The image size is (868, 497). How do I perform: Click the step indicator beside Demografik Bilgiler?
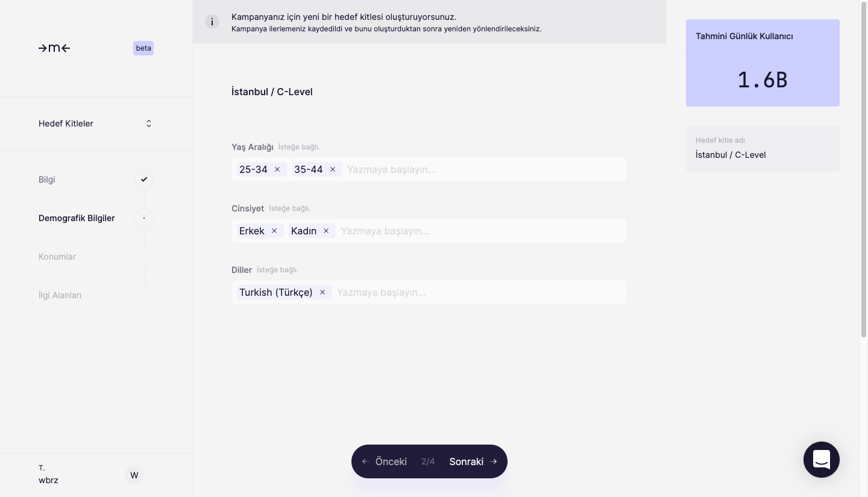tap(144, 217)
